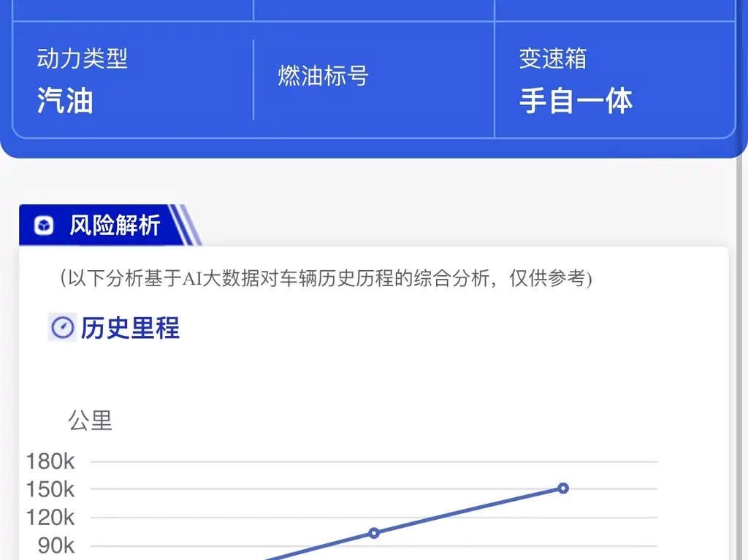The height and width of the screenshot is (560, 748).
Task: Click the 变速箱 label
Action: click(552, 59)
